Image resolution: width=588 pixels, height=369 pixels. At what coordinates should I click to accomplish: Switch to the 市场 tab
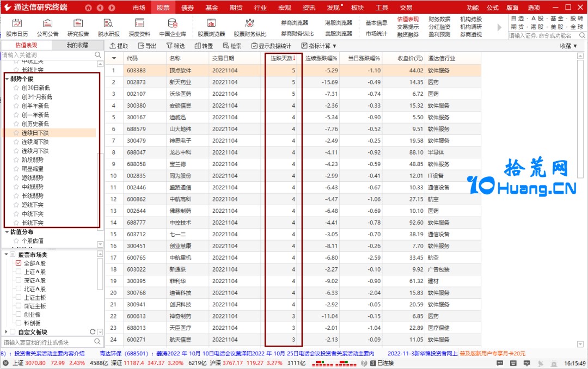click(139, 8)
